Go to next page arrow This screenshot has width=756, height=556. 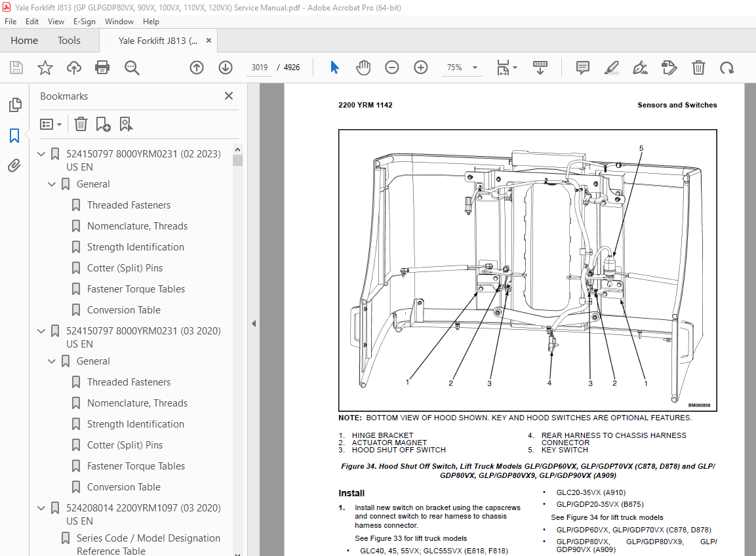pyautogui.click(x=225, y=68)
